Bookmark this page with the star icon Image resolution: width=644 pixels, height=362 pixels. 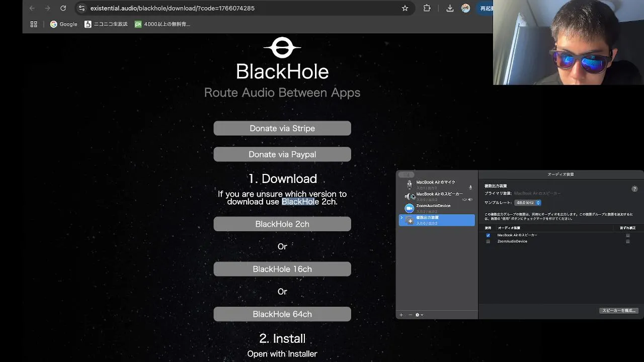pos(405,8)
